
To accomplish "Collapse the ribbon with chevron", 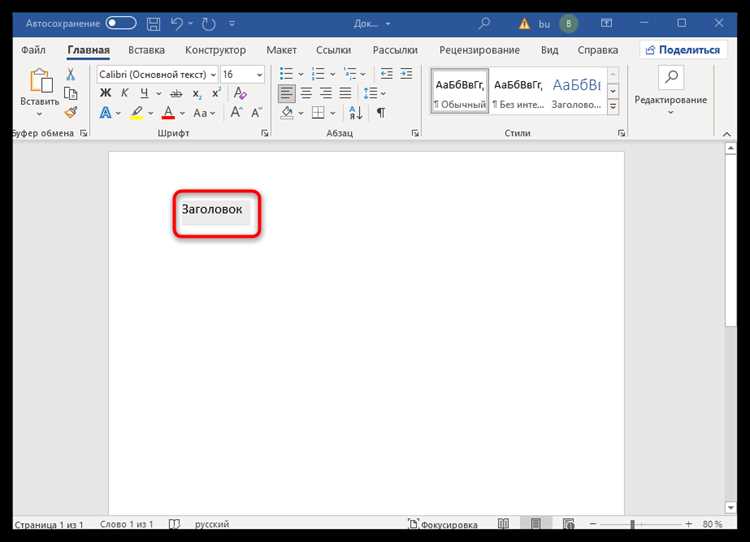I will click(727, 134).
